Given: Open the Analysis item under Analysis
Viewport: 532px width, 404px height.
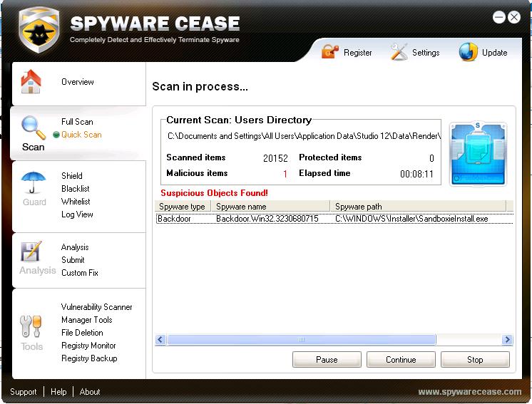Looking at the screenshot, I should point(75,247).
